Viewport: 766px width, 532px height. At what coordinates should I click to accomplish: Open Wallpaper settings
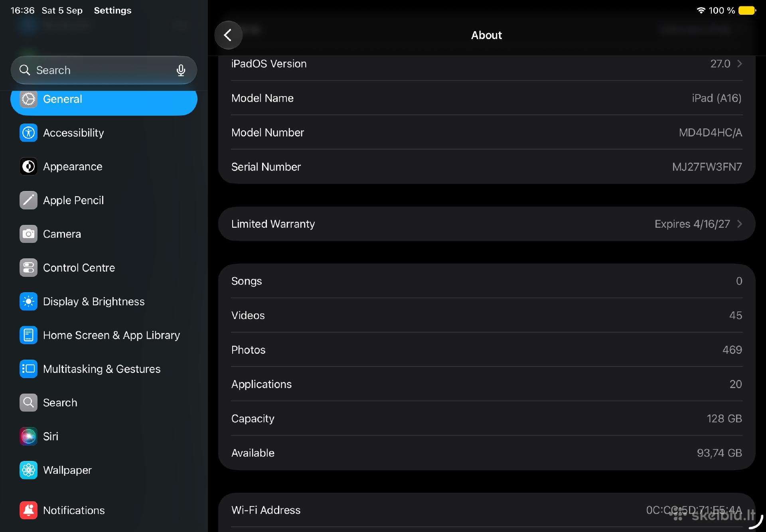coord(104,470)
